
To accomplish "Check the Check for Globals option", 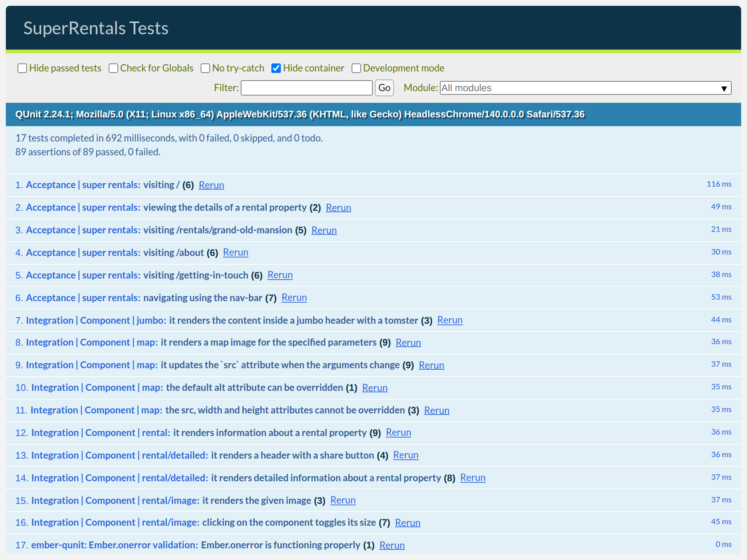I will tap(113, 68).
